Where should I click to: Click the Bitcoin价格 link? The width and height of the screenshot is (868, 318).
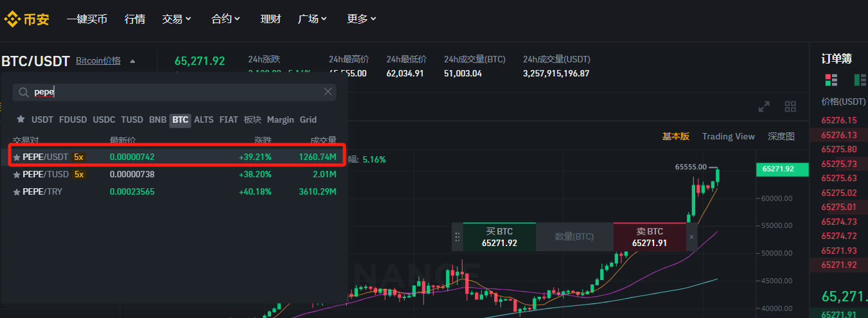coord(98,60)
